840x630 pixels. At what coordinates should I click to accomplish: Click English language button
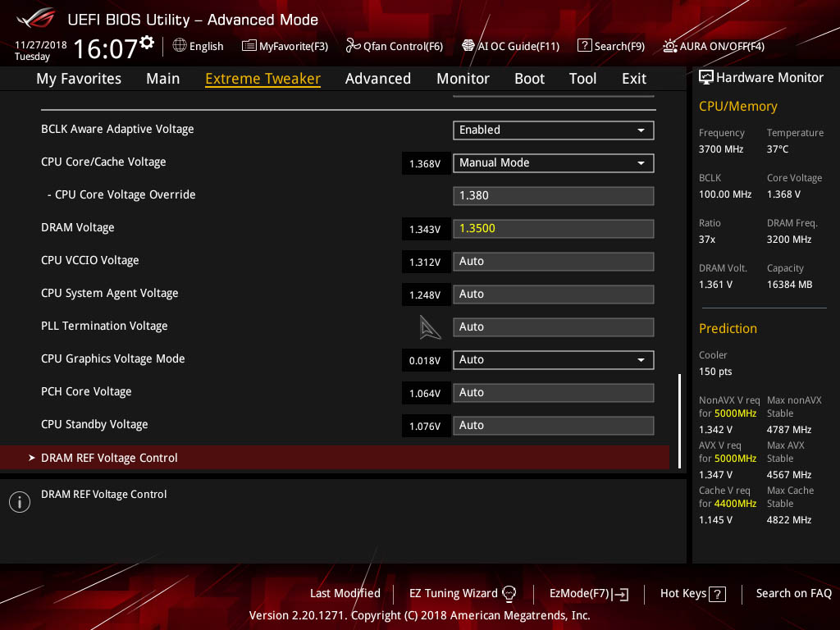(199, 46)
